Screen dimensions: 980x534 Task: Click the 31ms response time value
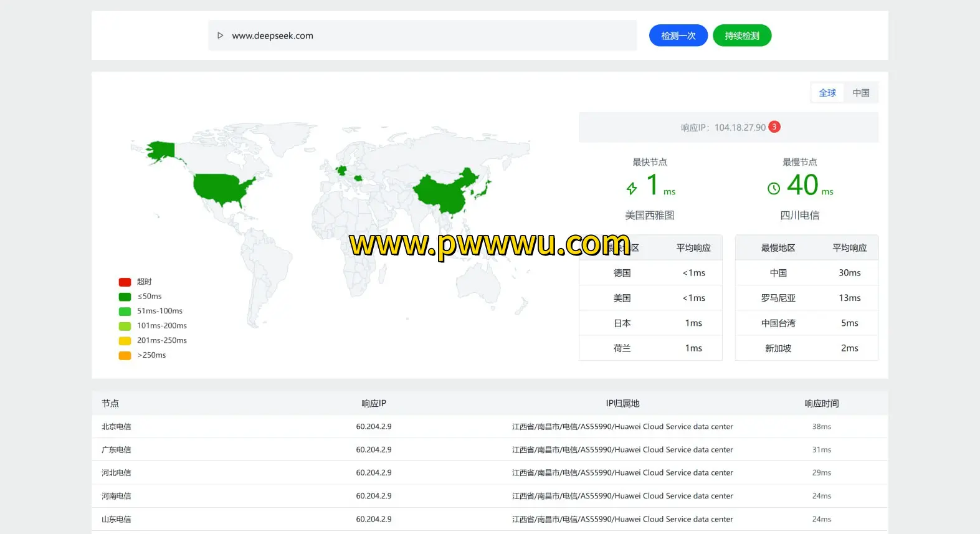[x=821, y=450]
